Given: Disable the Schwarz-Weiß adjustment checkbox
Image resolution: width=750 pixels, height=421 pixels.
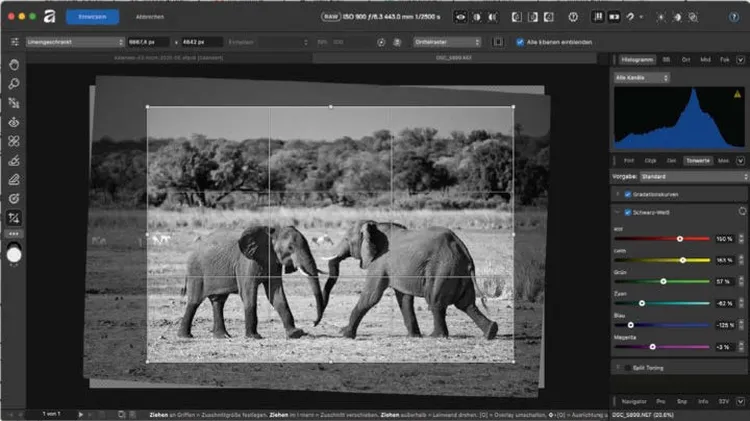Looking at the screenshot, I should pos(628,213).
